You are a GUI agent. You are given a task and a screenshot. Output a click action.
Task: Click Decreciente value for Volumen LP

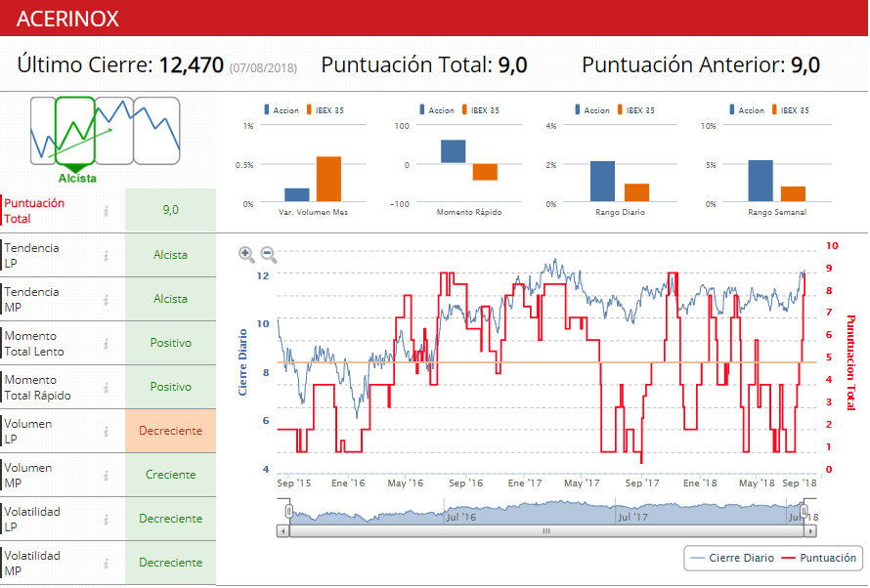coord(170,431)
